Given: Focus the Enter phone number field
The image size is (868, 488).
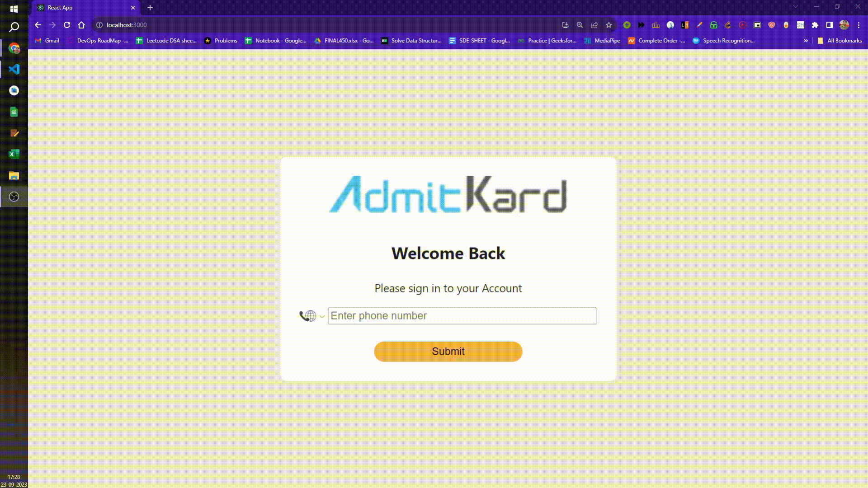Looking at the screenshot, I should (x=462, y=316).
